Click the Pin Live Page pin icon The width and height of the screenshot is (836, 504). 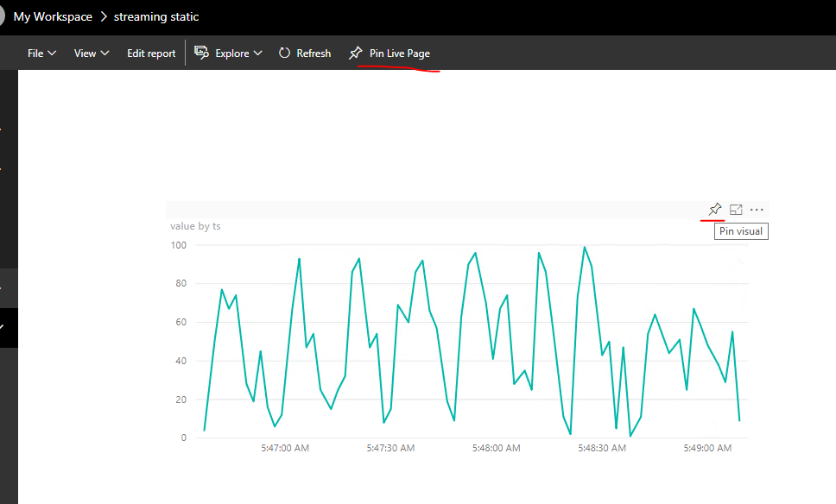(x=356, y=53)
